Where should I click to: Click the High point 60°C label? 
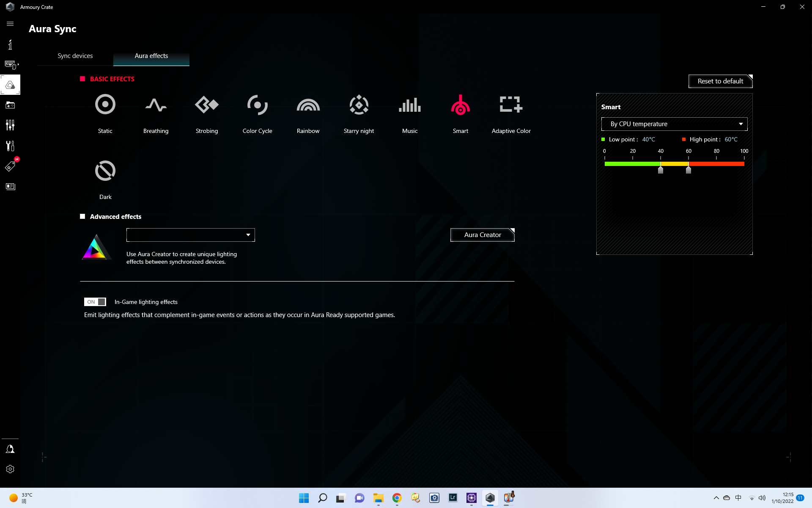coord(710,139)
